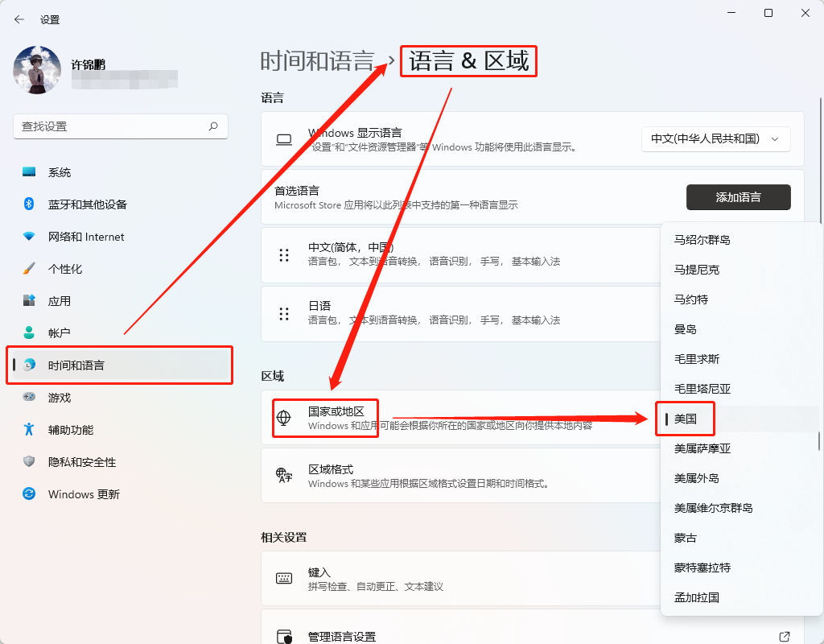Select the Bluetooth icon for 蓝牙和其他设备
The width and height of the screenshot is (824, 644).
(x=29, y=204)
